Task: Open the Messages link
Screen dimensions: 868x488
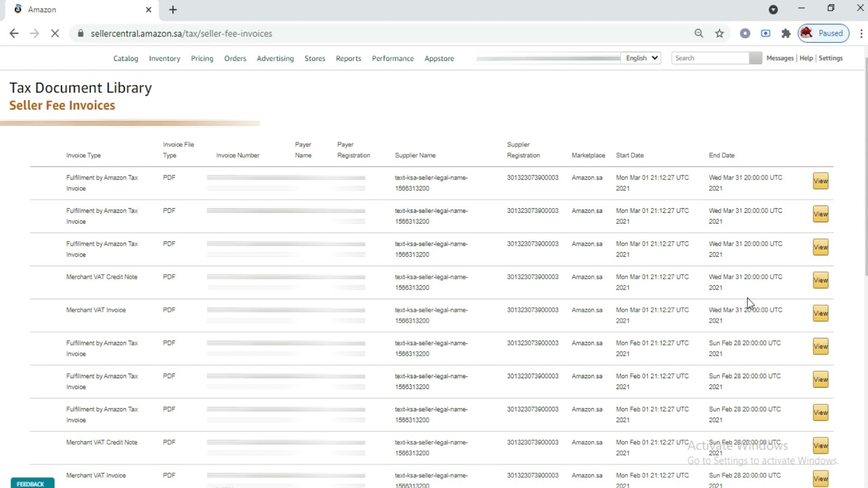Action: coord(780,58)
